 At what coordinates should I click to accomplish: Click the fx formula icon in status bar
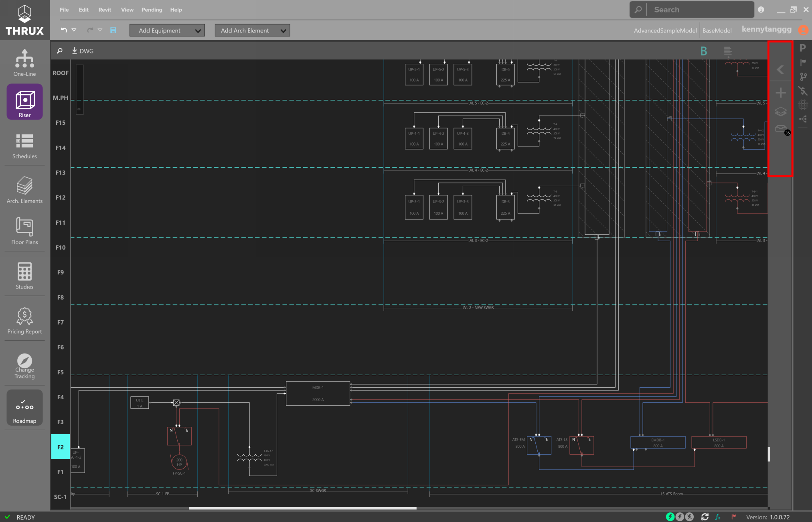pyautogui.click(x=718, y=517)
